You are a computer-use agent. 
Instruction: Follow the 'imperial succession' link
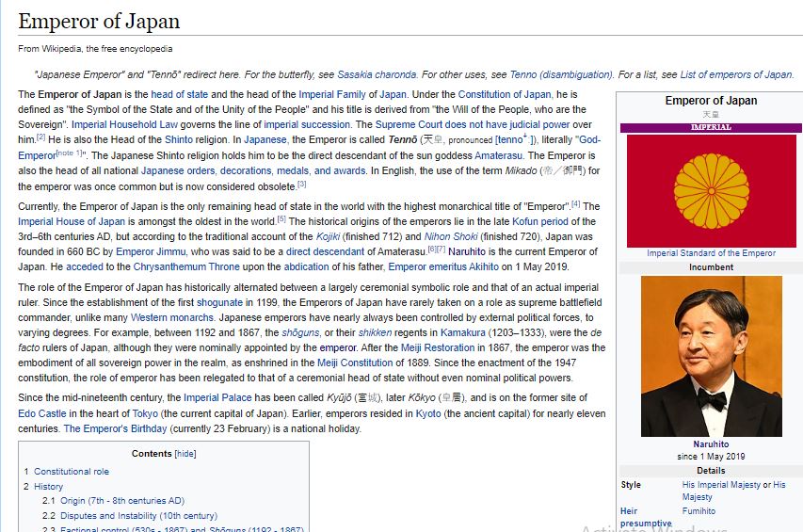tap(307, 125)
